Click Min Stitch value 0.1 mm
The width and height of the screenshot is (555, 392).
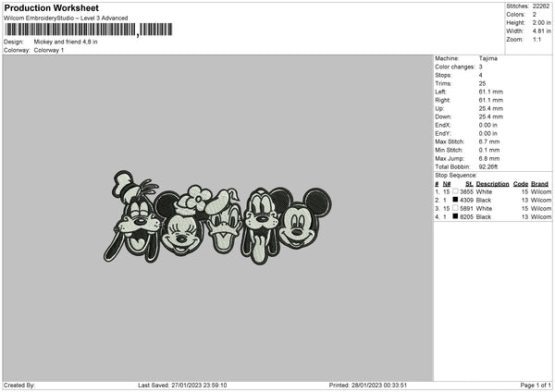point(488,151)
